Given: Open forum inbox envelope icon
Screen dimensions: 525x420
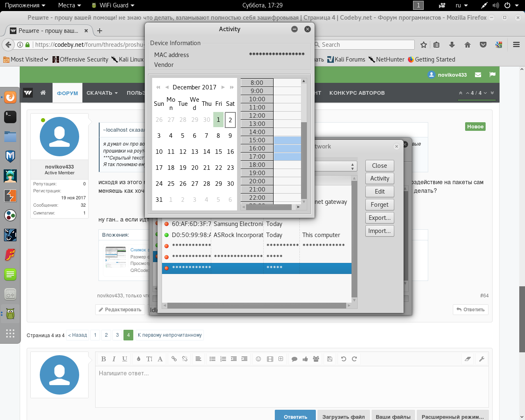Looking at the screenshot, I should pyautogui.click(x=478, y=75).
